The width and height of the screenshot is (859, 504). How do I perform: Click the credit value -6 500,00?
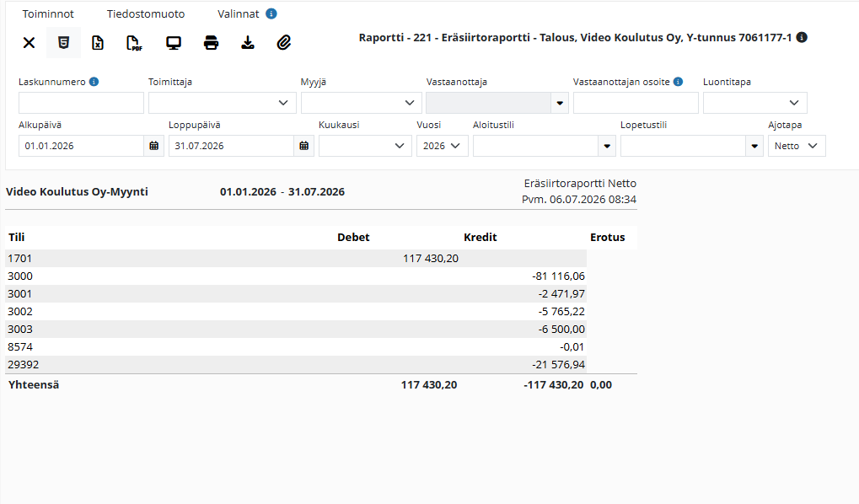point(561,329)
